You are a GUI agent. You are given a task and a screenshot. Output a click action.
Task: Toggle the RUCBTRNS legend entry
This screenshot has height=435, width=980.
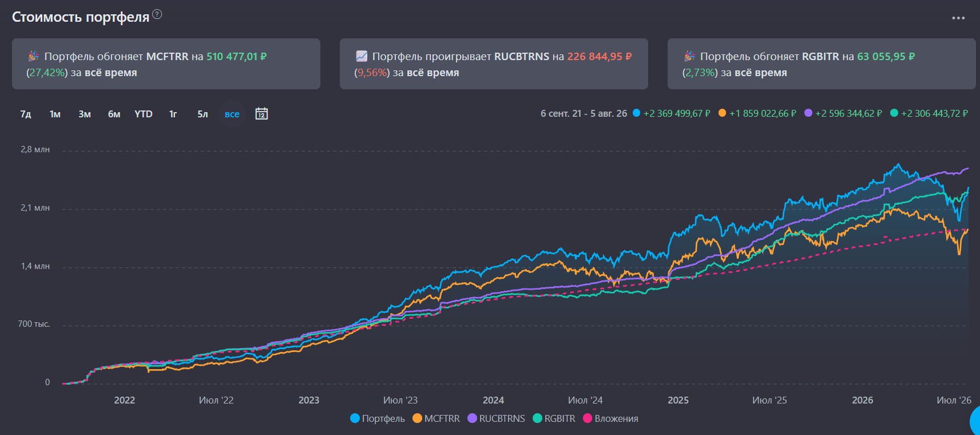(496, 418)
